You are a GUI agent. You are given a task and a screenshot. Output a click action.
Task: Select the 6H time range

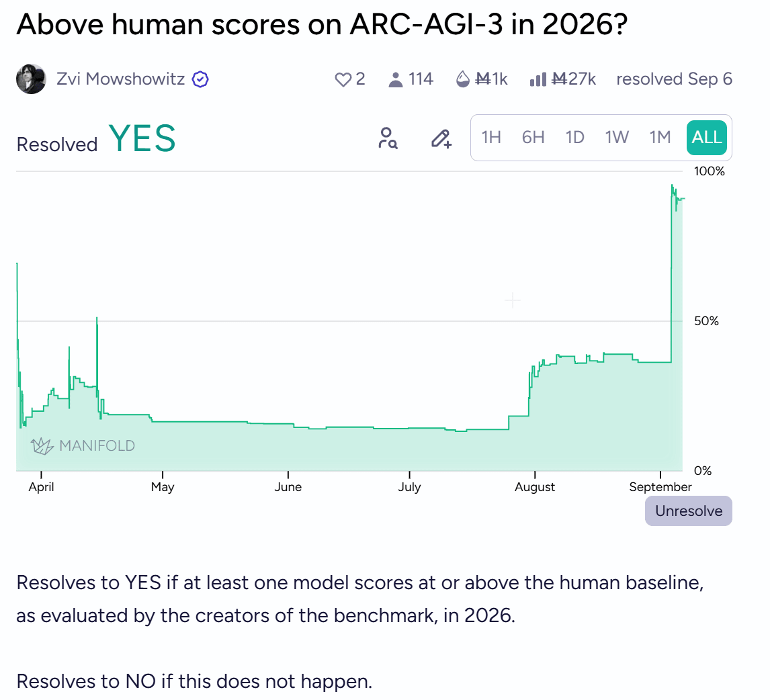[533, 138]
